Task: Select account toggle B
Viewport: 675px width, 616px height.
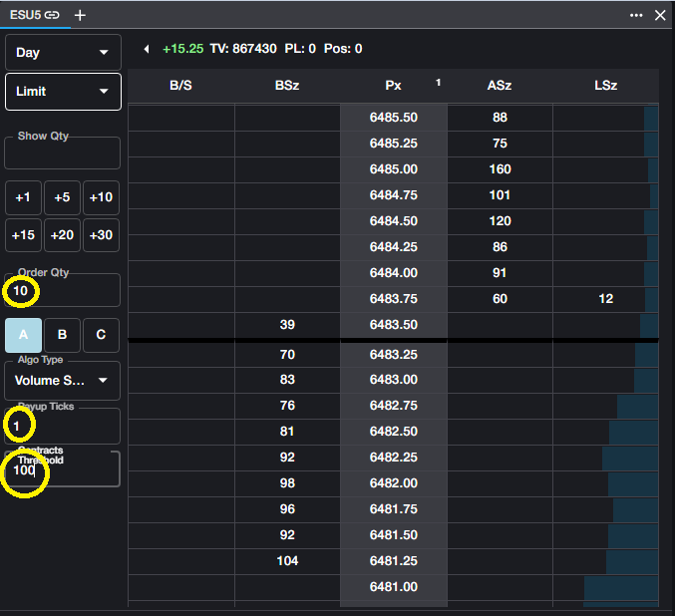Action: [62, 335]
